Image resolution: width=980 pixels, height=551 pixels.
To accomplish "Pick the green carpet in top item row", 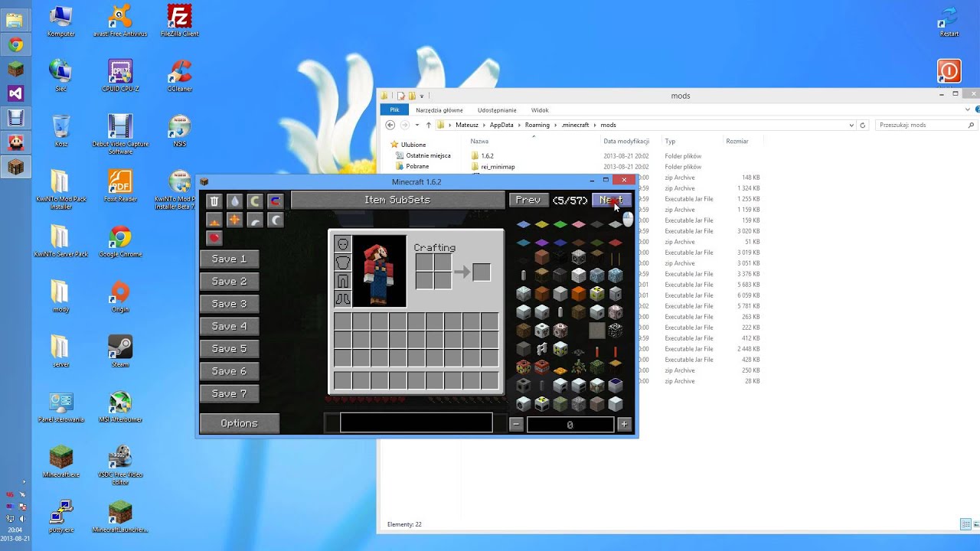I will click(560, 224).
